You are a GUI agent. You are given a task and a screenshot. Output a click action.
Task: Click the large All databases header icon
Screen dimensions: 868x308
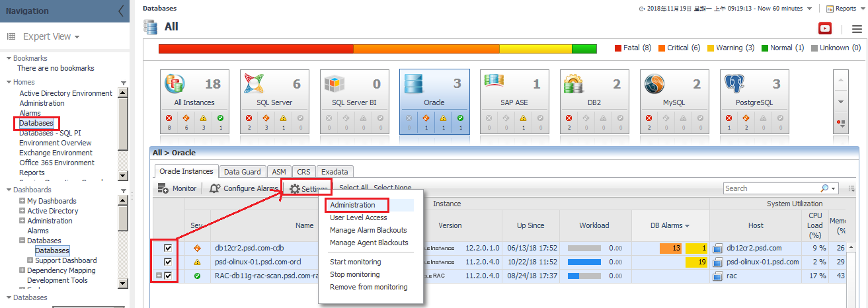[x=151, y=27]
